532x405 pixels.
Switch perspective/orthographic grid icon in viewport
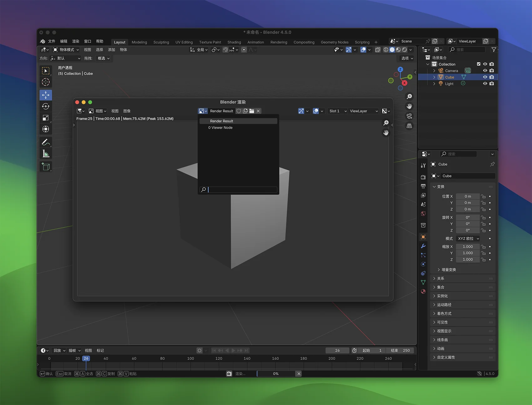pyautogui.click(x=409, y=126)
